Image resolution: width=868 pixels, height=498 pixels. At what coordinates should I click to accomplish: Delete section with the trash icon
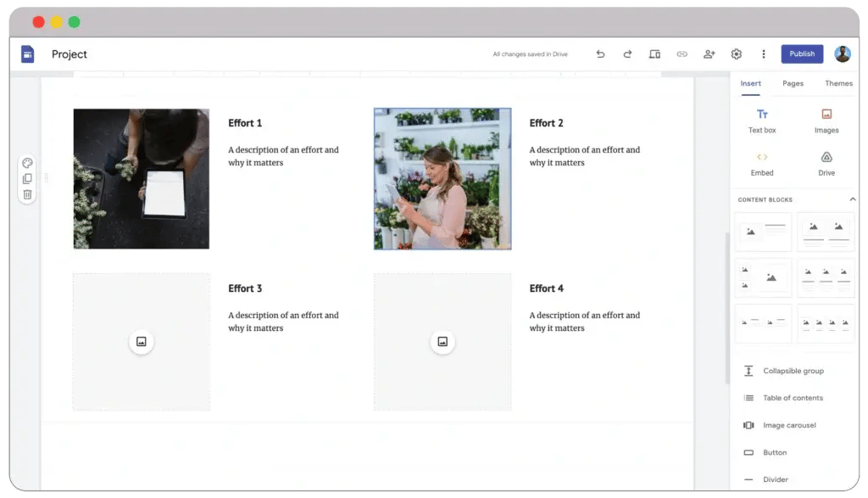click(x=27, y=194)
